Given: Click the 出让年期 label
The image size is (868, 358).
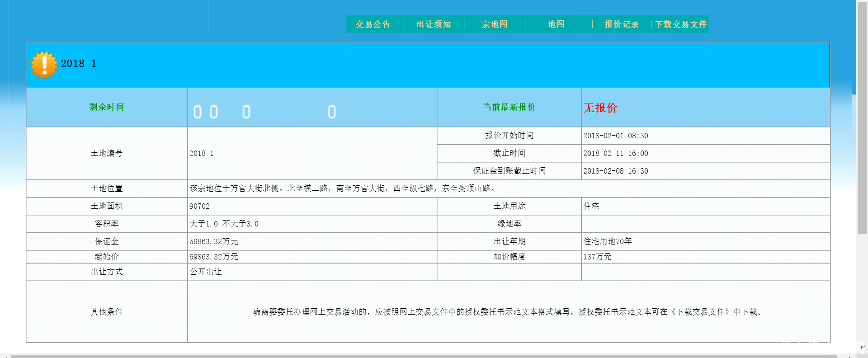Looking at the screenshot, I should (509, 241).
